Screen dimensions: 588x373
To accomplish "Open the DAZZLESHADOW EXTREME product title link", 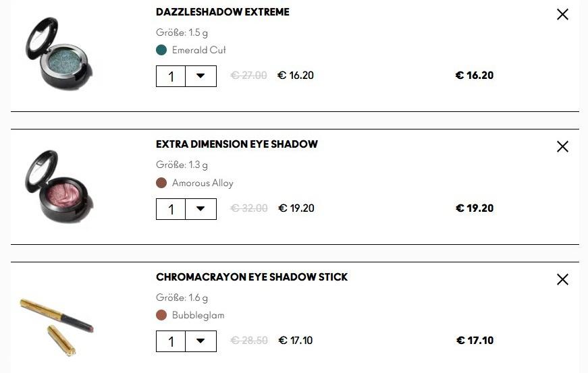I will click(x=222, y=12).
